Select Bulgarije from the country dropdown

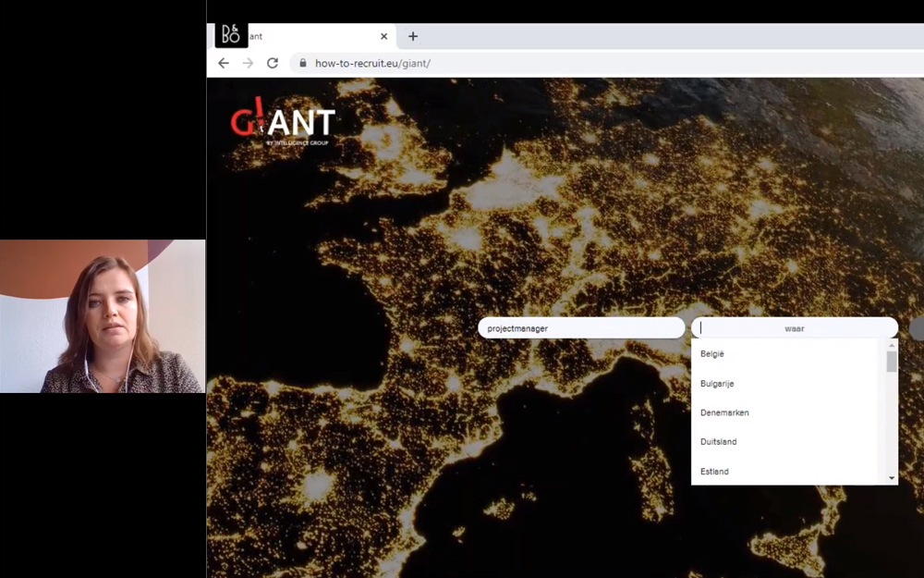coord(719,383)
